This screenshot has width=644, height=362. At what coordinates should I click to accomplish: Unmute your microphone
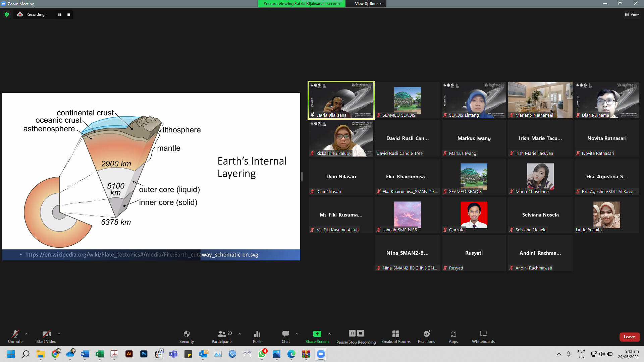tap(15, 336)
